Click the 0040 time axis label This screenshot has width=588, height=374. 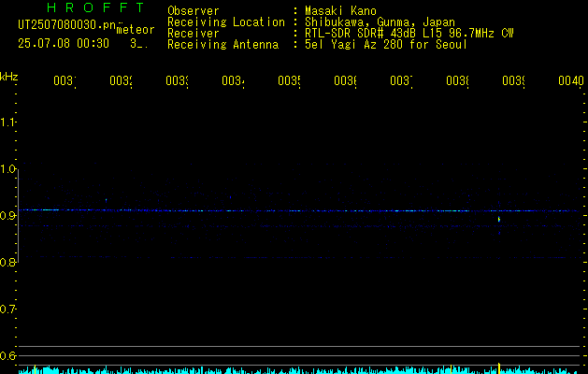[571, 80]
